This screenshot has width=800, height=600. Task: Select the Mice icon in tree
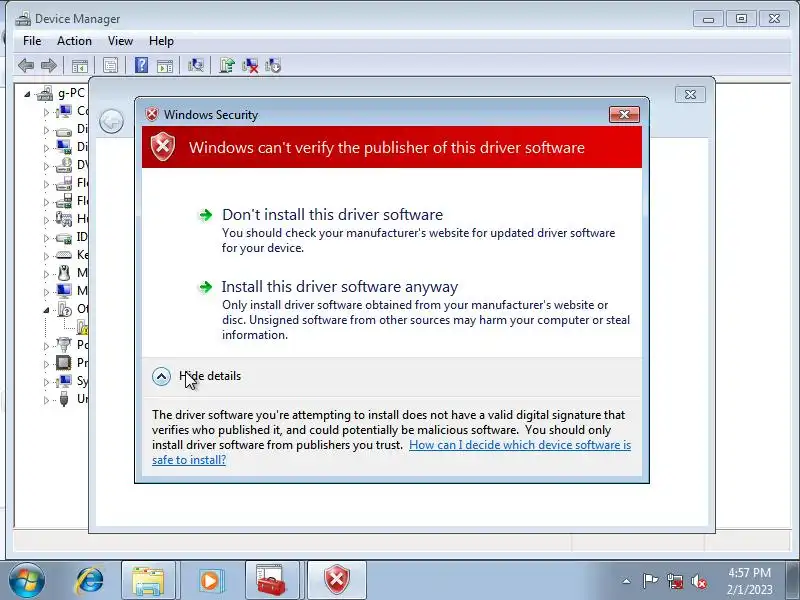coord(64,273)
